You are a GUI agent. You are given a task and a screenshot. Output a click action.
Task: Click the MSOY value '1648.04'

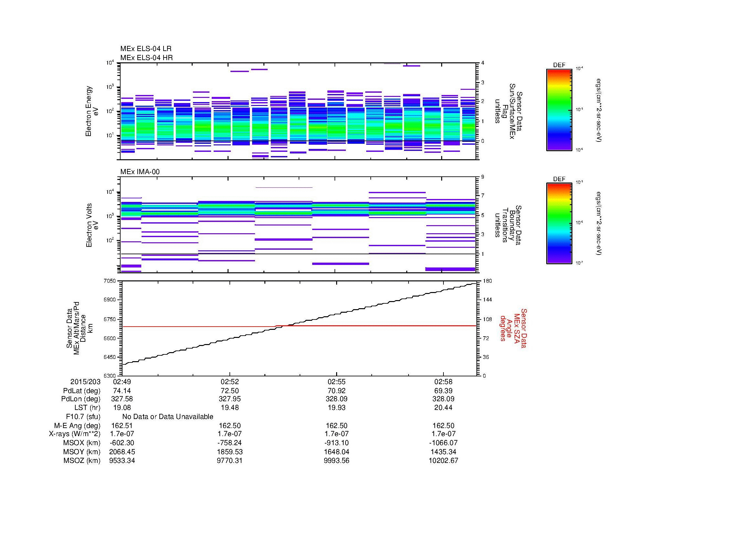pos(336,452)
